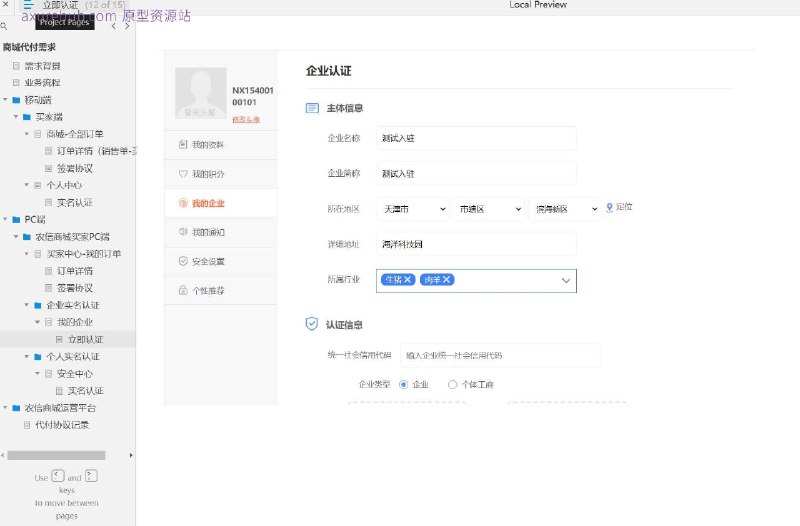Open 我的资料 in the account menu
Screen dimensions: 800x526
pyautogui.click(x=220, y=145)
